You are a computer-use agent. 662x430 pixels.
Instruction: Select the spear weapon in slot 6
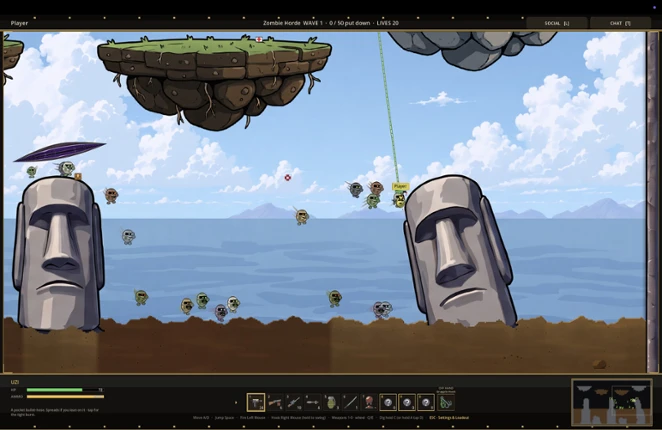[x=351, y=402]
